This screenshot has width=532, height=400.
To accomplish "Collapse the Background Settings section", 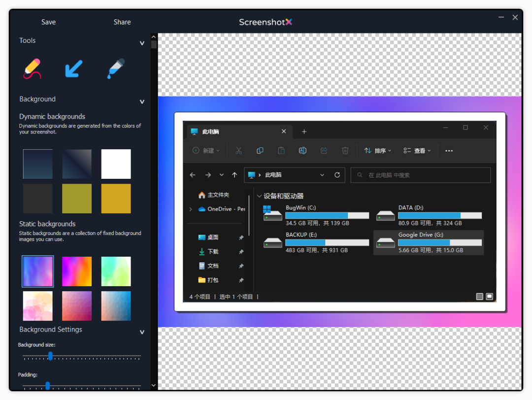I will pyautogui.click(x=142, y=332).
